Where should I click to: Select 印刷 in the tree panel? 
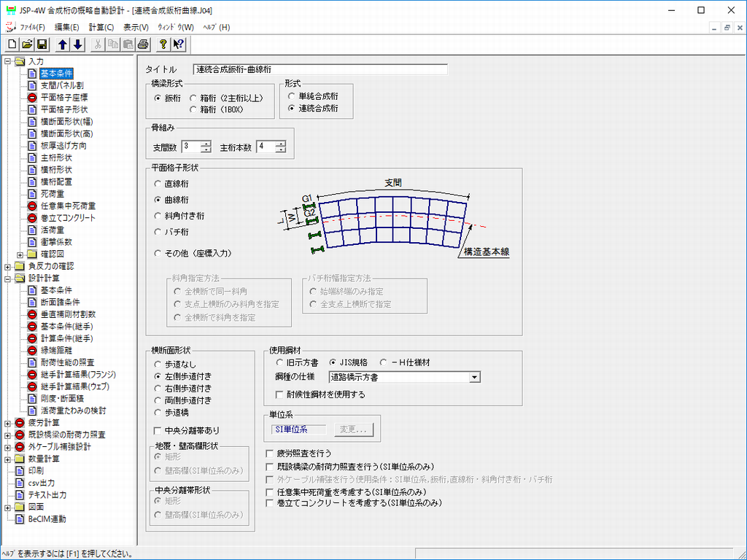point(36,470)
